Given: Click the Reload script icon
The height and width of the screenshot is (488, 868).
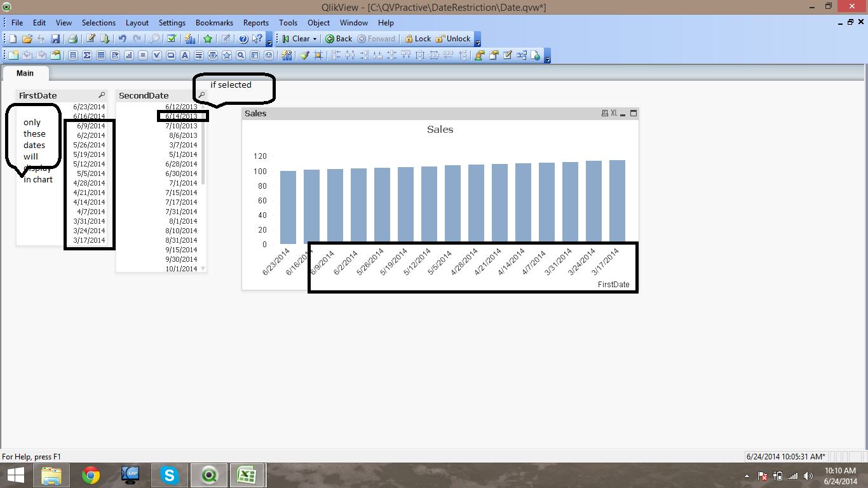Looking at the screenshot, I should pyautogui.click(x=105, y=39).
